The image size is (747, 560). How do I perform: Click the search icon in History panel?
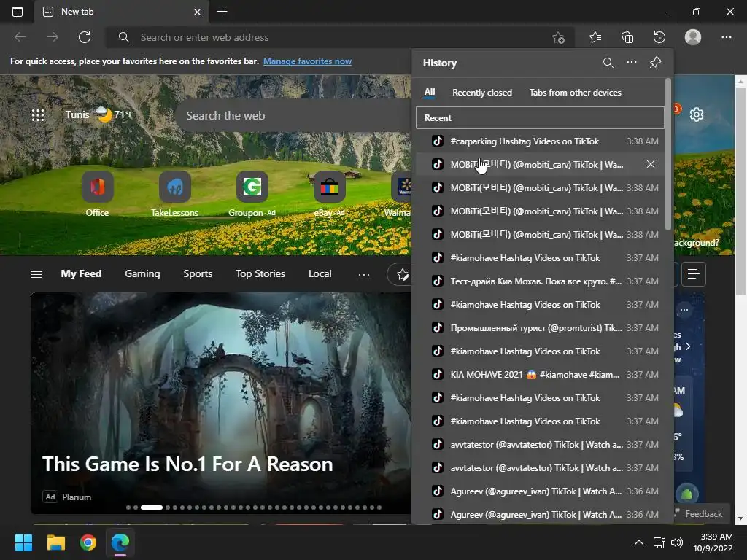point(608,63)
